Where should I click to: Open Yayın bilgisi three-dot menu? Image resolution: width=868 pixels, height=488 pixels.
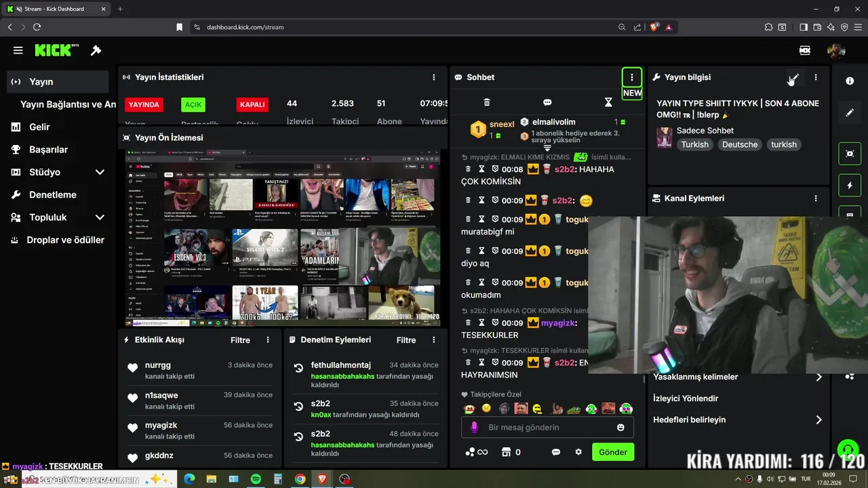816,77
